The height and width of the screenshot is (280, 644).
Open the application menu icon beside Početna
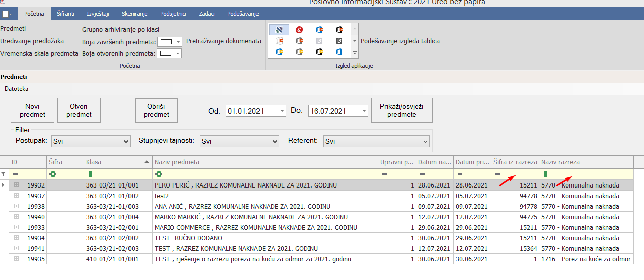click(x=9, y=14)
